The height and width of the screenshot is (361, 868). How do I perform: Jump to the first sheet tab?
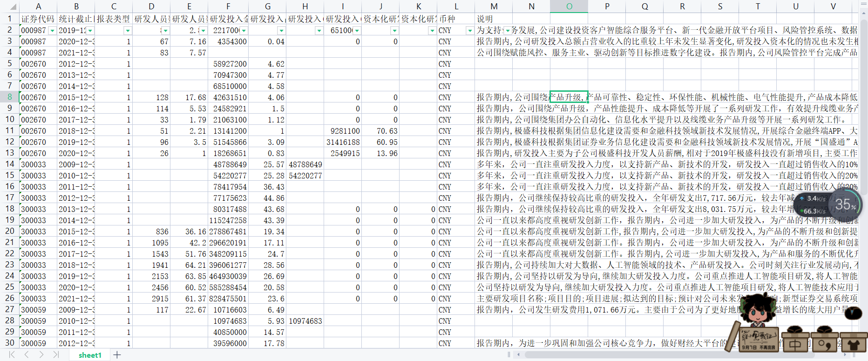point(12,355)
